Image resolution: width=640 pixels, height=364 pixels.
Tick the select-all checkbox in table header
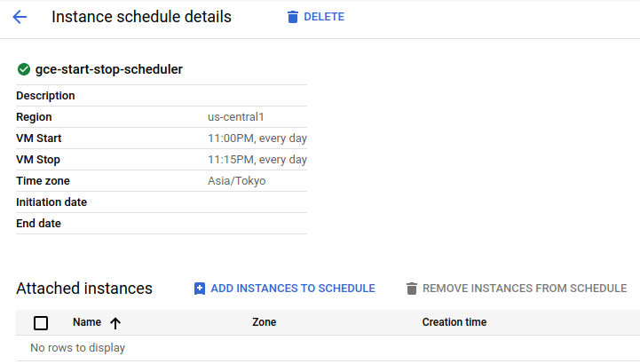[x=41, y=323]
